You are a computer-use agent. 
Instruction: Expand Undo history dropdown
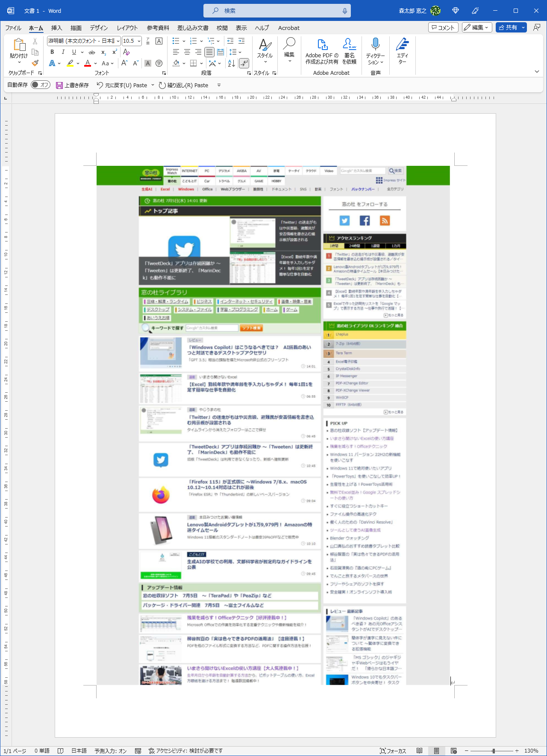point(153,85)
